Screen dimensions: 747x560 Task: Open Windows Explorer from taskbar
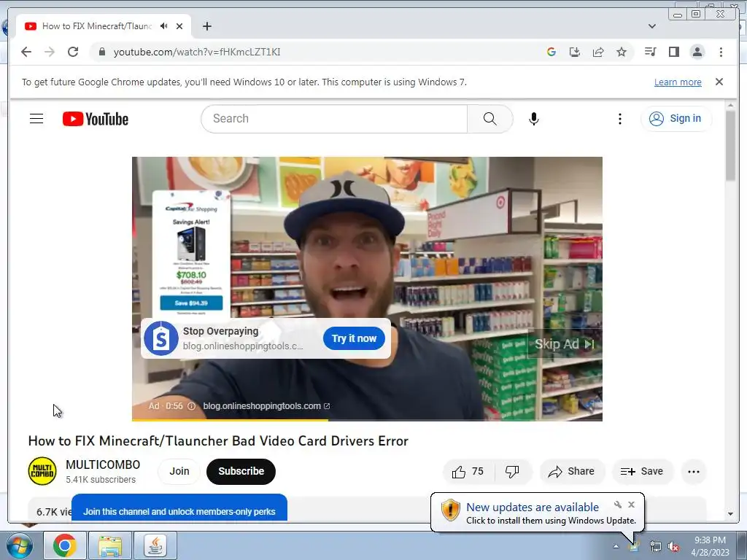[x=110, y=545]
